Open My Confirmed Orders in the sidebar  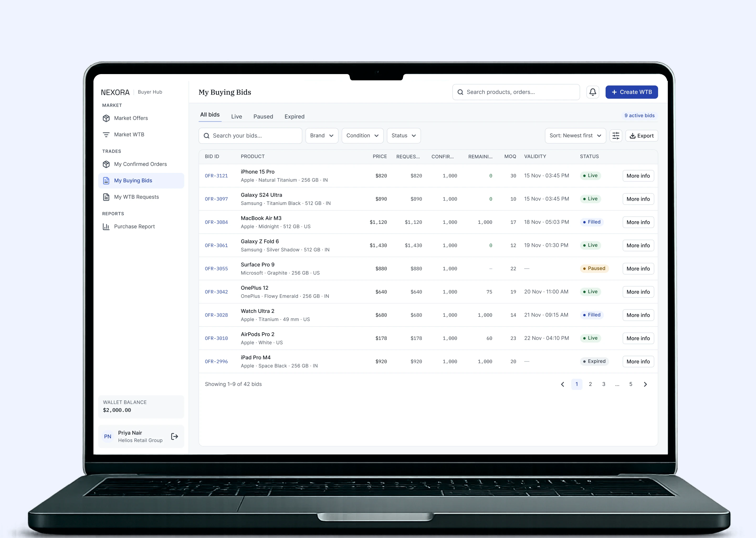(x=141, y=164)
